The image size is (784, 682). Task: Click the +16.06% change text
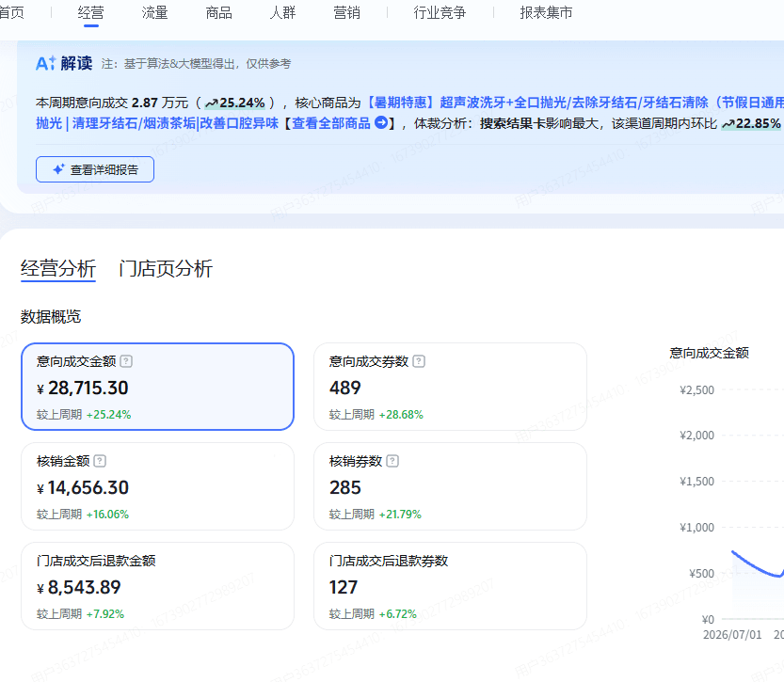pos(107,515)
